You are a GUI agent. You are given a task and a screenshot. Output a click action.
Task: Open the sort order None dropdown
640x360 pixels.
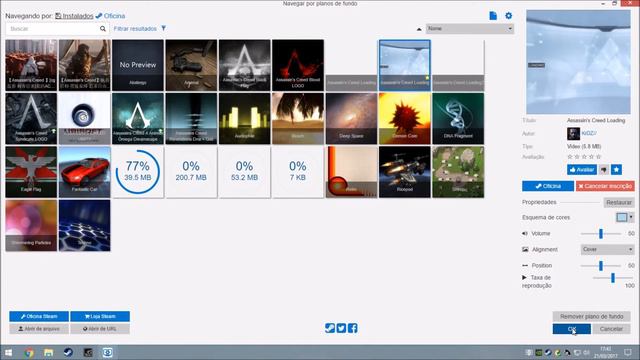pos(470,29)
